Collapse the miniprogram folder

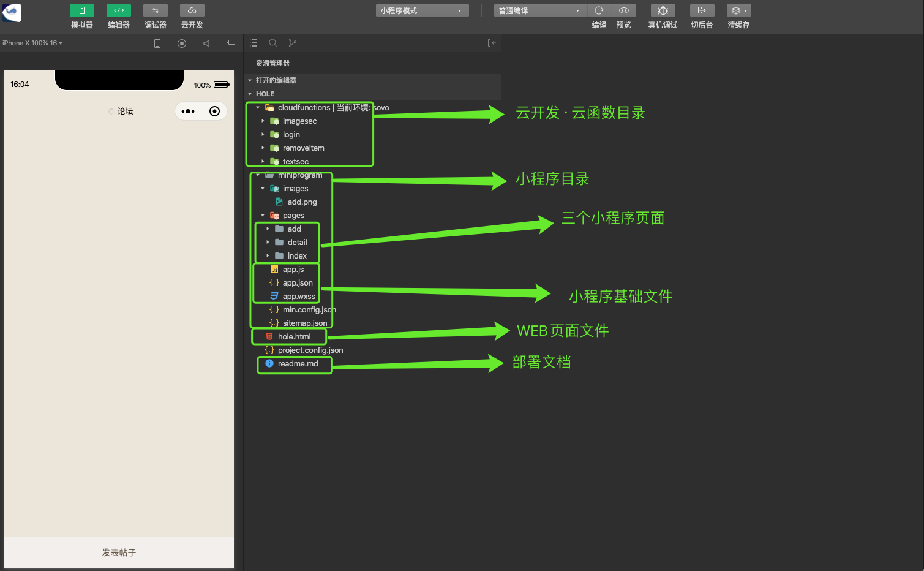[258, 175]
